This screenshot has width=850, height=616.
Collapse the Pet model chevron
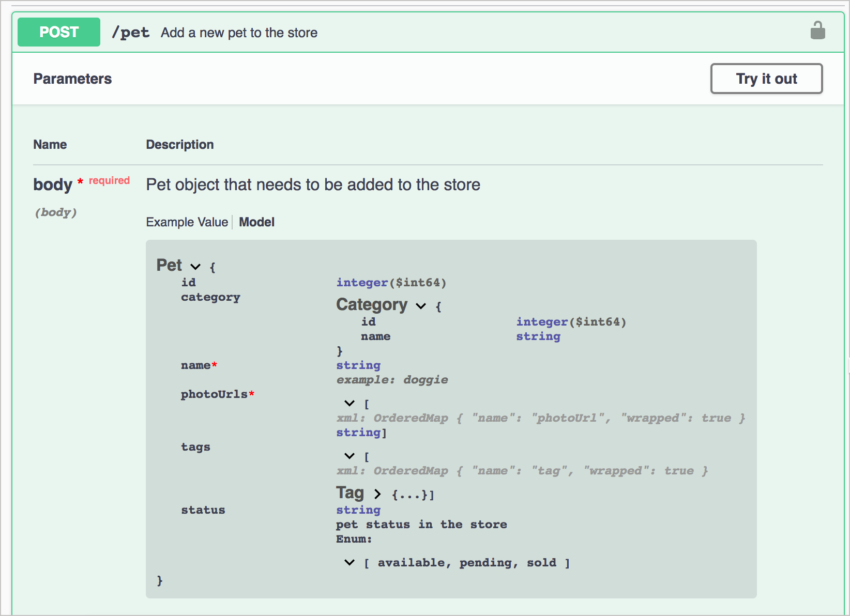coord(195,267)
